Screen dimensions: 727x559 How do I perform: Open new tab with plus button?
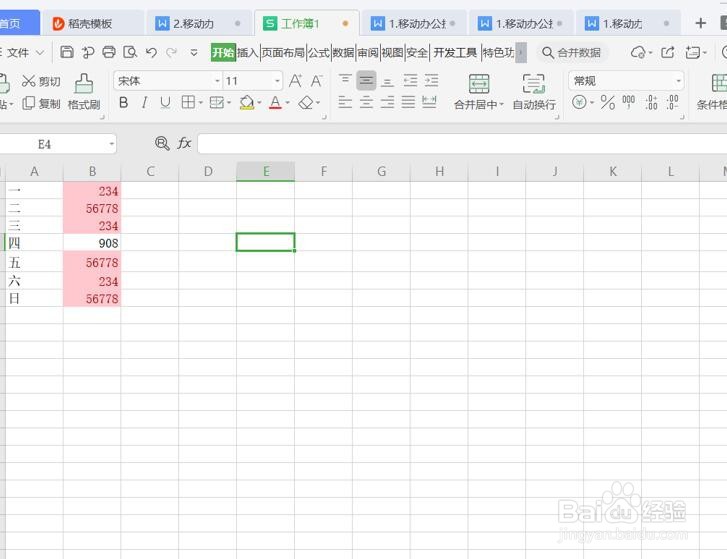click(x=701, y=23)
